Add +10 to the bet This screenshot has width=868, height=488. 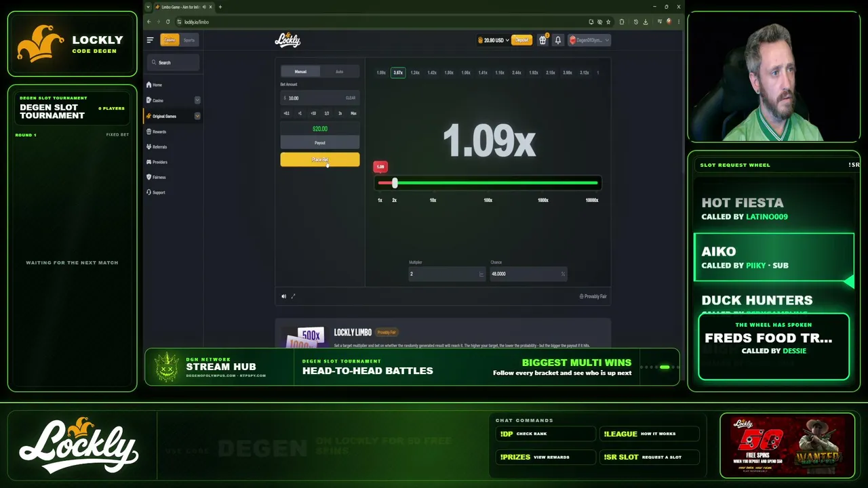pos(313,113)
